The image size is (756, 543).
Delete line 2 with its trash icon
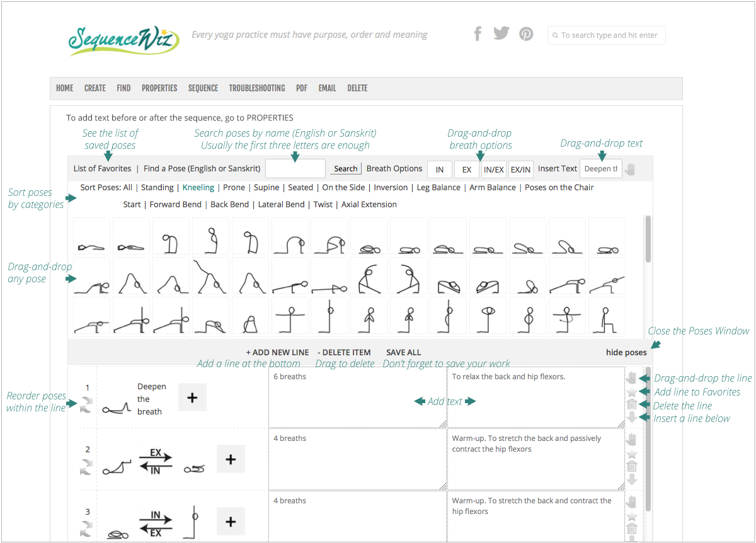pyautogui.click(x=632, y=466)
